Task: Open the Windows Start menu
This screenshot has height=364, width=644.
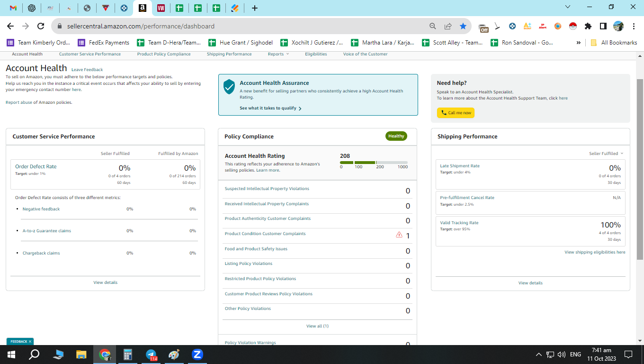Action: click(11, 355)
